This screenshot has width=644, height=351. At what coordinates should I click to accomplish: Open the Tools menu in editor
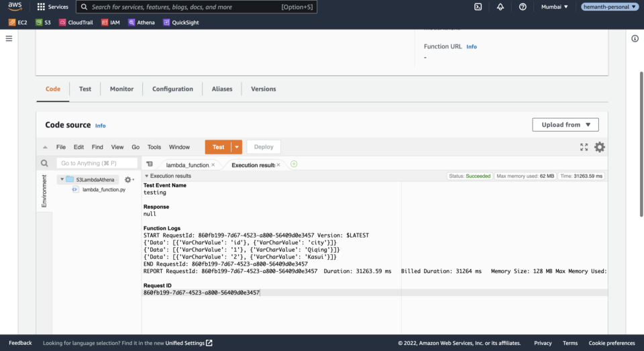click(154, 147)
